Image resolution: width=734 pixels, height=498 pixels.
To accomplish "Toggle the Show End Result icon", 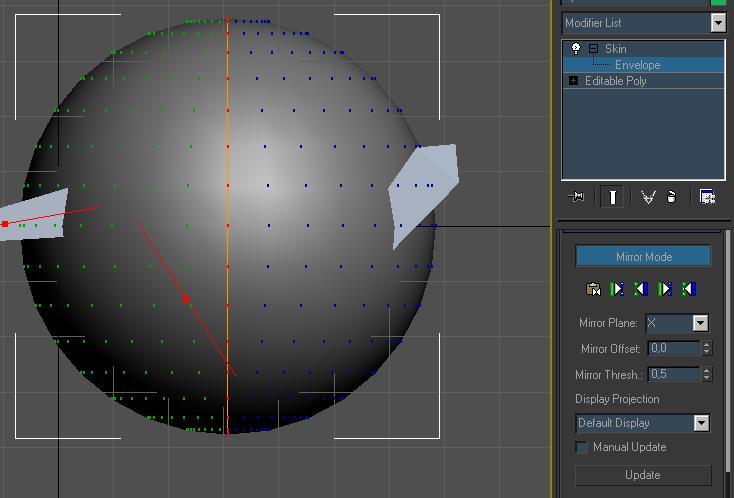I will (x=612, y=197).
